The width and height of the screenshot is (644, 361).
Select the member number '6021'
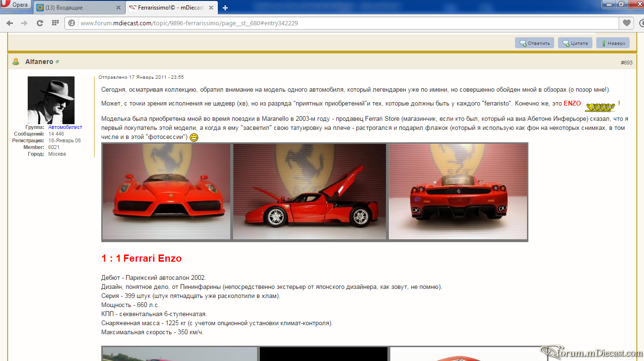click(x=54, y=148)
